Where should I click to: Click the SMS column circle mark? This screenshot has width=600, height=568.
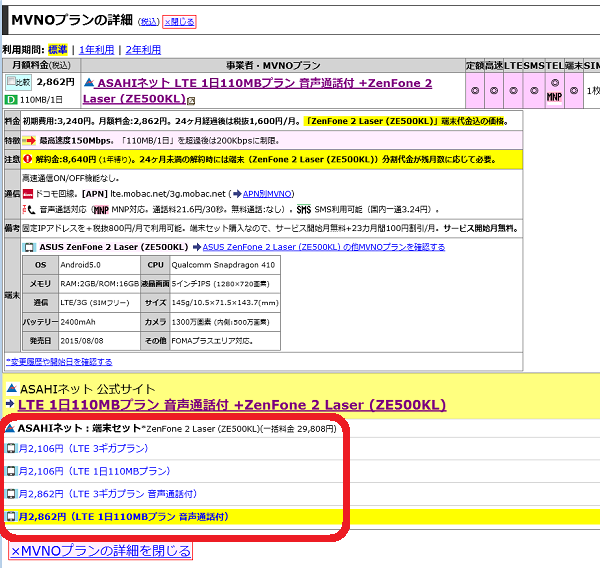[x=534, y=91]
